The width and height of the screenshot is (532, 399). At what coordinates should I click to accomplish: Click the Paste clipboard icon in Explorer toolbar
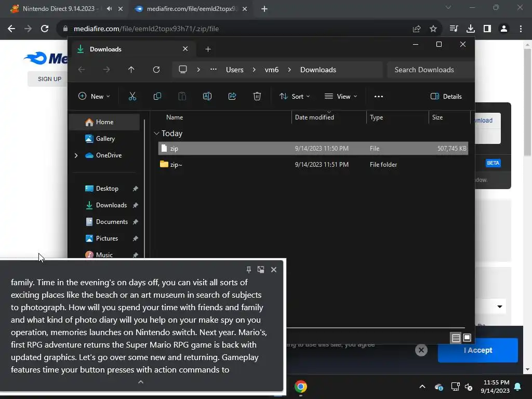click(182, 96)
